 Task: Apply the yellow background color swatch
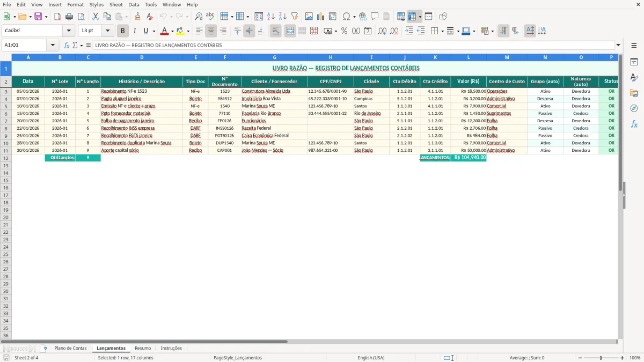pyautogui.click(x=180, y=31)
